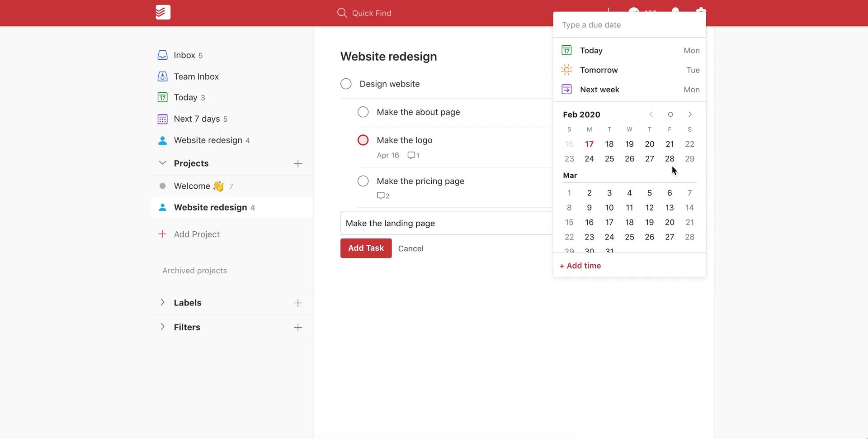The height and width of the screenshot is (439, 868).
Task: Select March 26 in calendar
Action: tap(649, 237)
